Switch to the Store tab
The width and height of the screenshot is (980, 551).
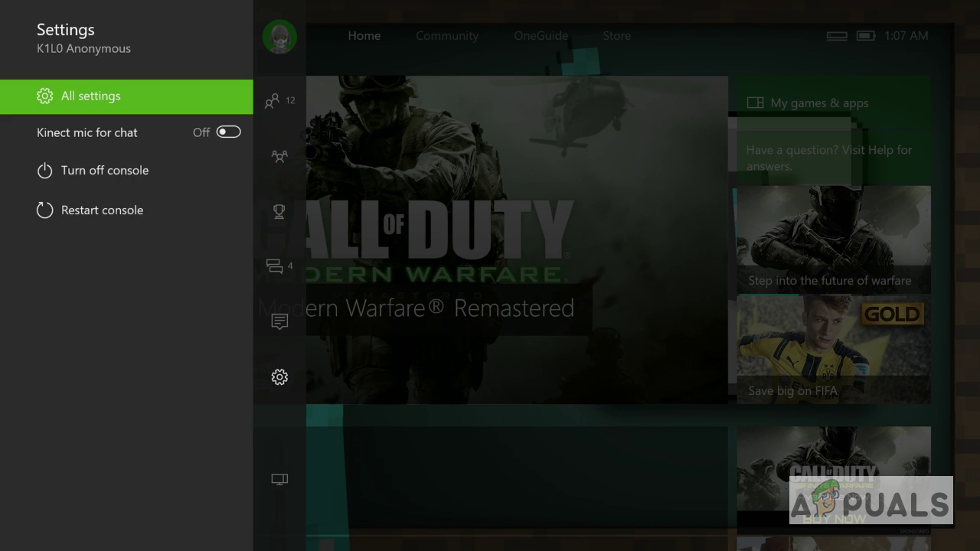(x=617, y=36)
